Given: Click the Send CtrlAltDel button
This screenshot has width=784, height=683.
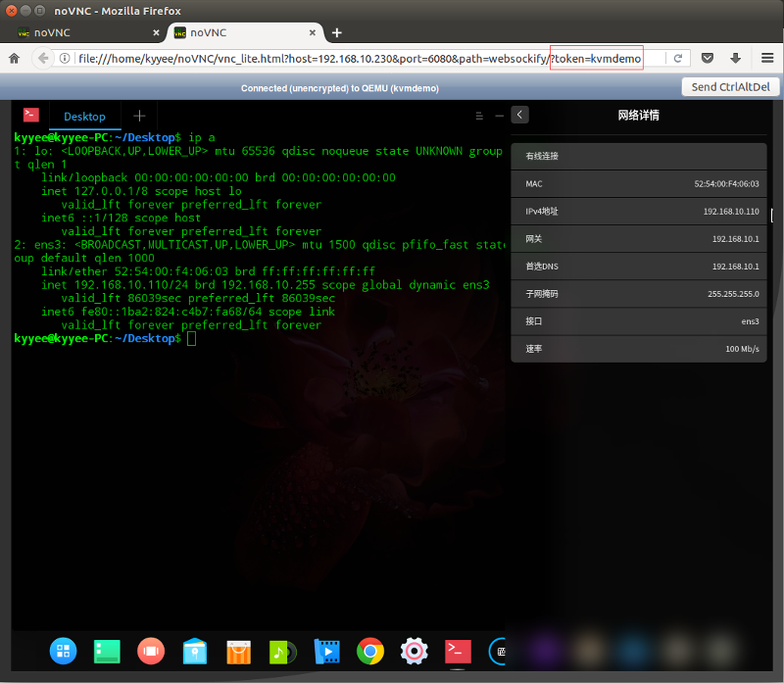Looking at the screenshot, I should [729, 86].
